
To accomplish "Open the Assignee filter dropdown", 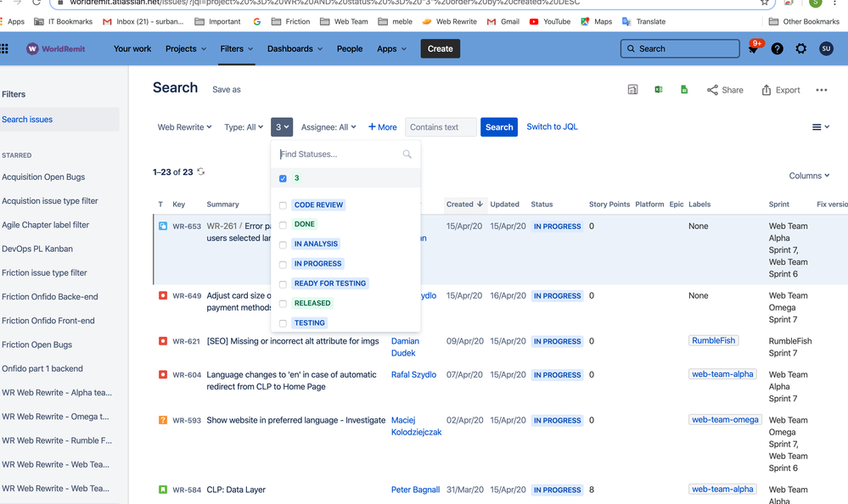I will [330, 126].
